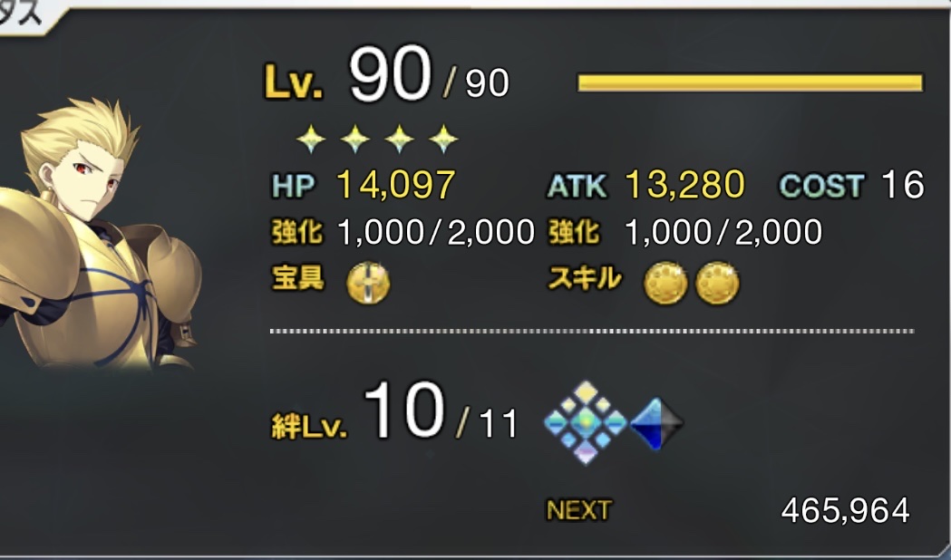
Task: Click the third rarity star
Action: pyautogui.click(x=400, y=139)
